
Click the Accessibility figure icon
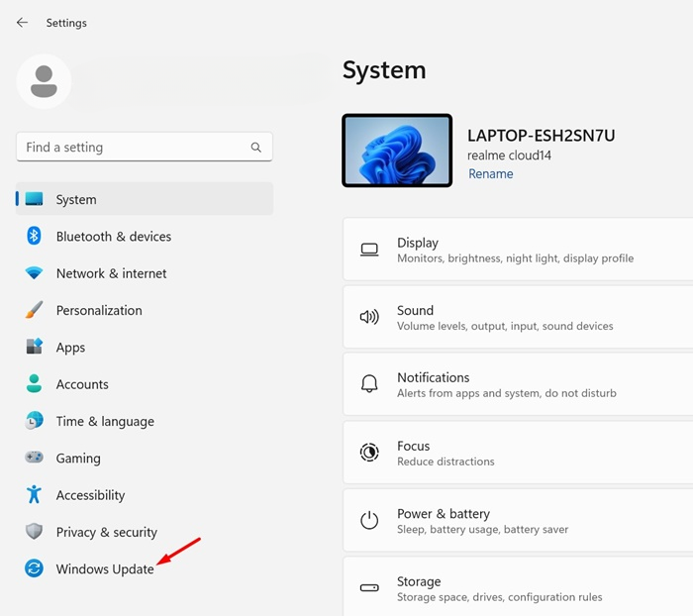(x=34, y=494)
